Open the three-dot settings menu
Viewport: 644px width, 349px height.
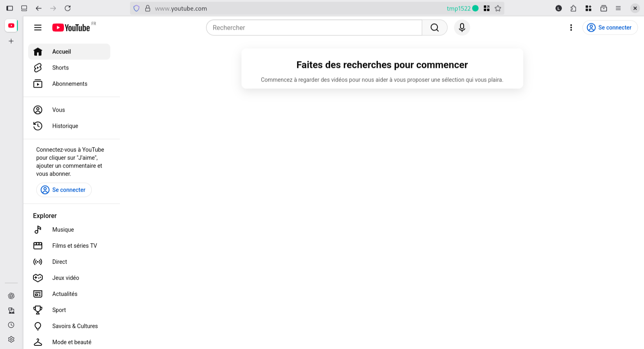571,28
